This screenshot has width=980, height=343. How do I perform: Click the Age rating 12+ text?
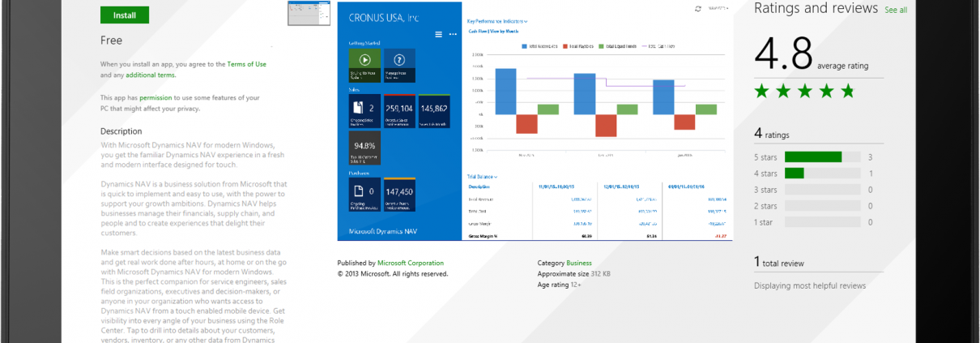[559, 285]
